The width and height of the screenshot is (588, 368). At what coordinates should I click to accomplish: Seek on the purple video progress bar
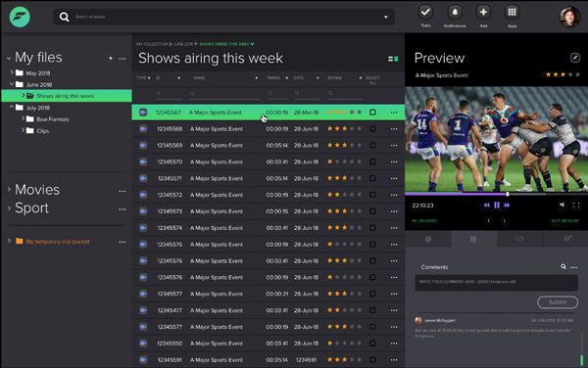click(x=497, y=194)
